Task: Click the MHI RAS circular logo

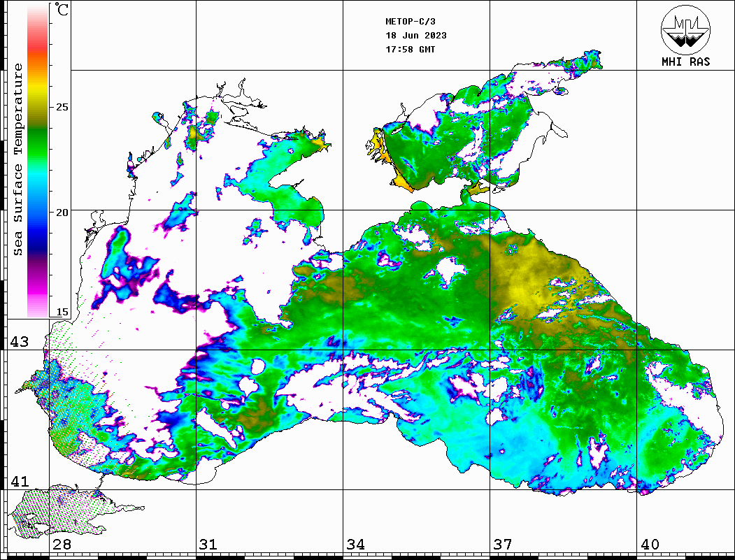Action: click(685, 29)
